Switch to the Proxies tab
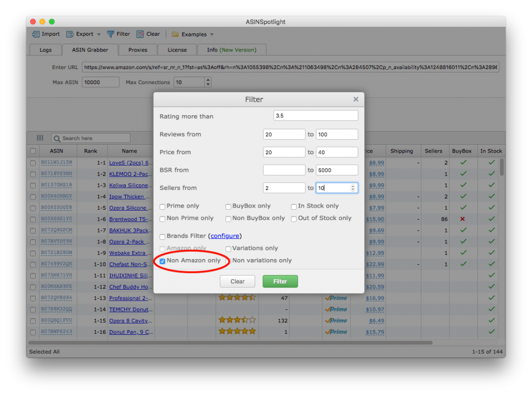The height and width of the screenshot is (394, 532). [138, 50]
